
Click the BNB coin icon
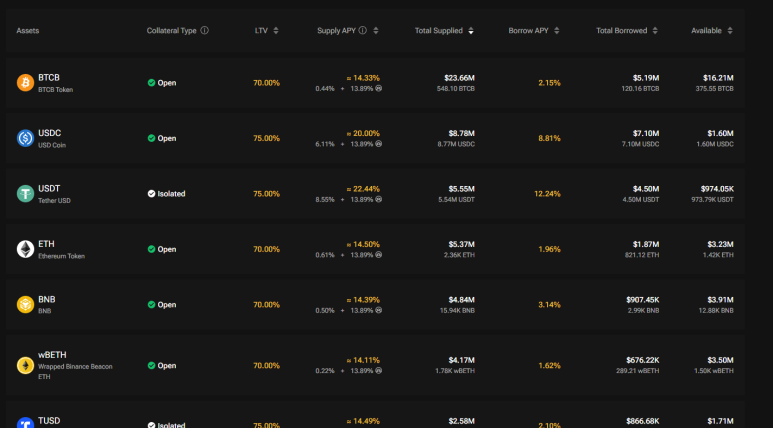[25, 305]
